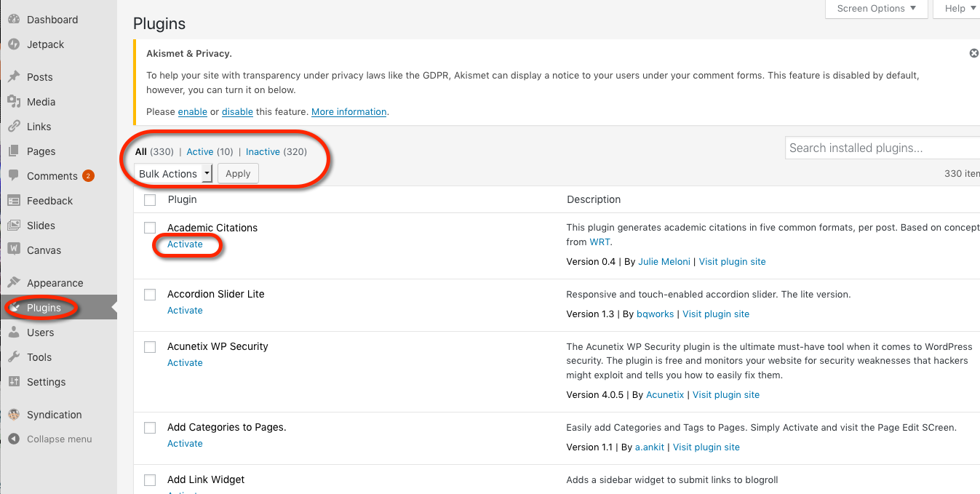Click the disable link in Akismet notice

click(237, 112)
